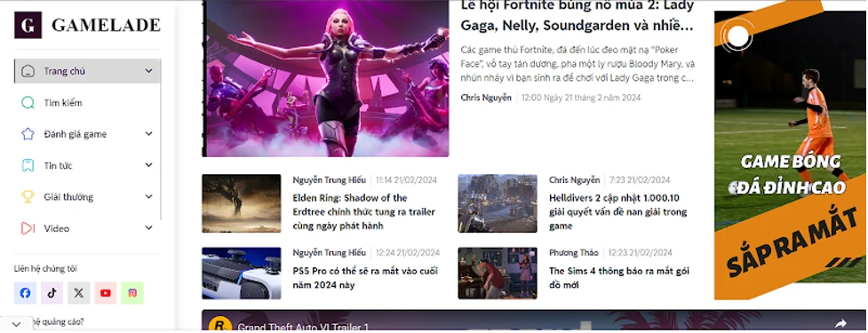
Task: Select the Giải thưởng menu item
Action: (x=87, y=197)
